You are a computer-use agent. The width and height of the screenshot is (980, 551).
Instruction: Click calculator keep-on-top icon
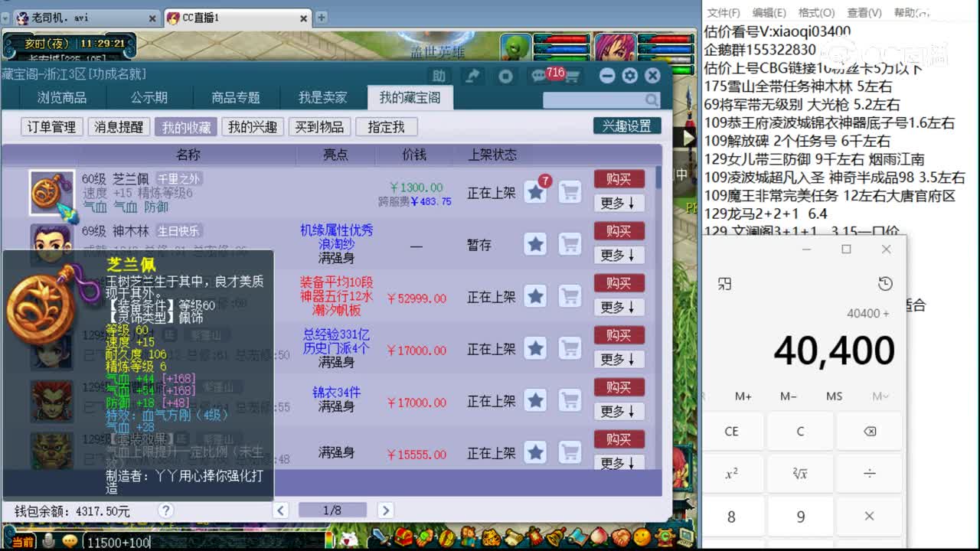point(724,284)
